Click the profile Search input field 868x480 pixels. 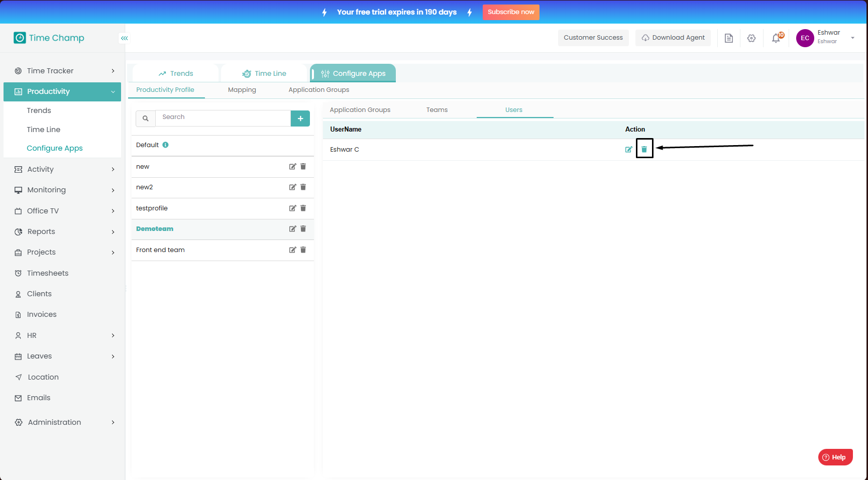tap(223, 117)
